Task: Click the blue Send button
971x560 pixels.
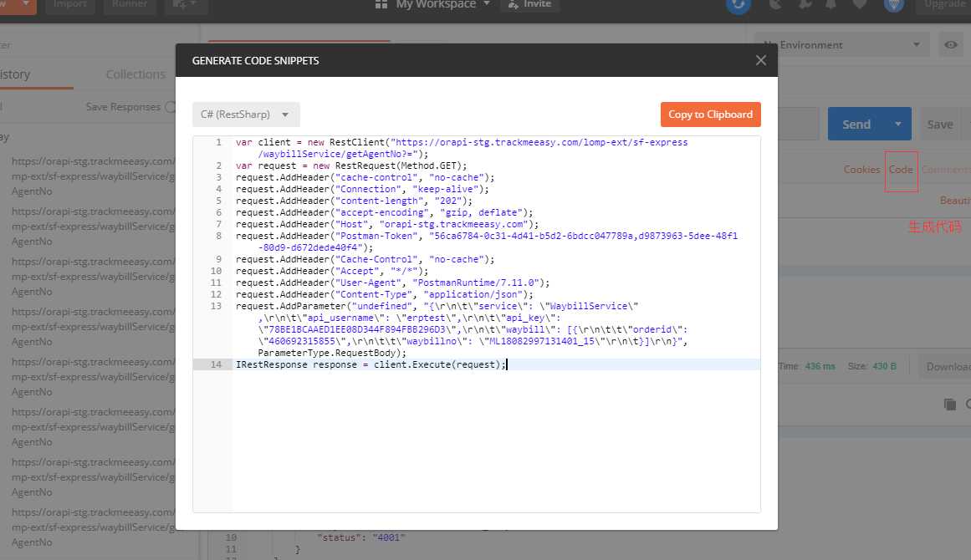Action: click(x=856, y=124)
